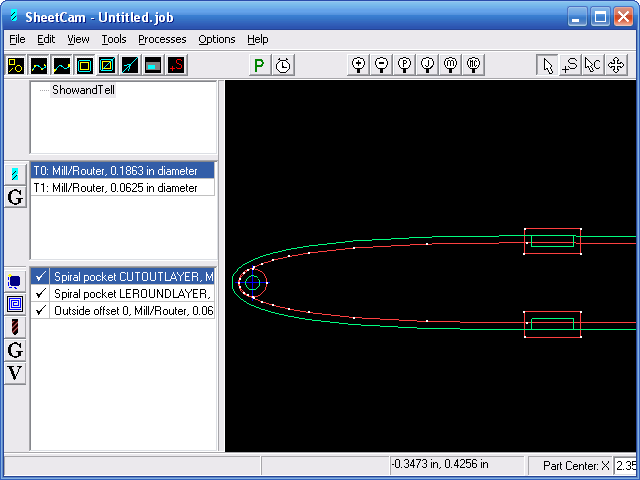Image resolution: width=640 pixels, height=480 pixels.
Task: Select the arrow pointer tool
Action: 547,65
